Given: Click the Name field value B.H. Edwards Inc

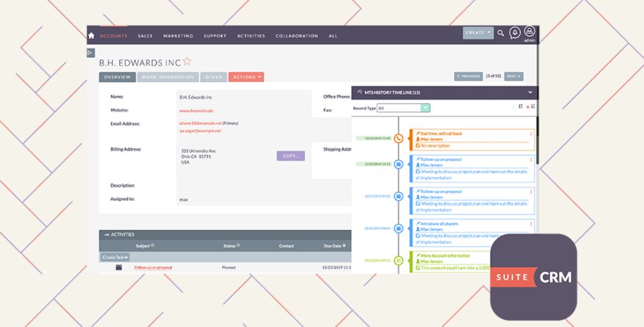Looking at the screenshot, I should click(196, 98).
